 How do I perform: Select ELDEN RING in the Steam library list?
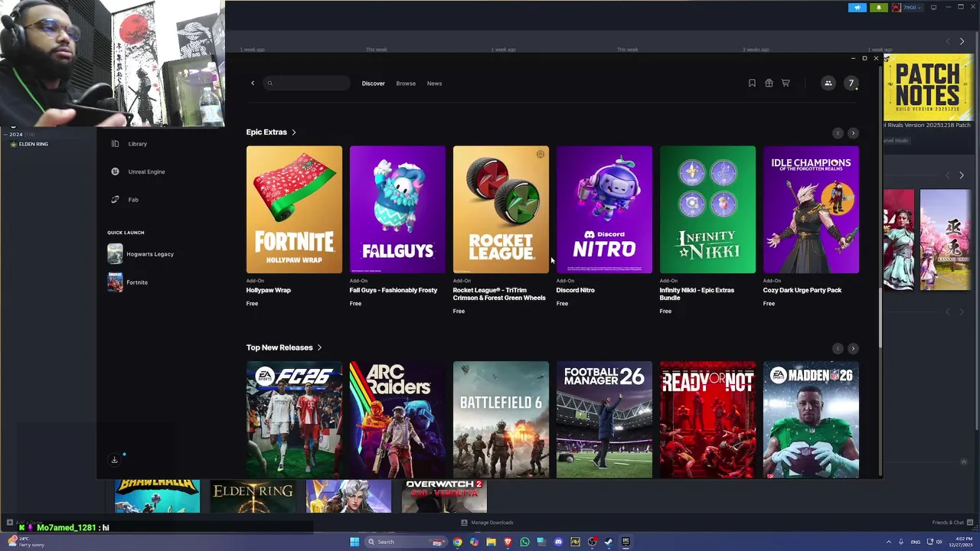click(x=33, y=144)
